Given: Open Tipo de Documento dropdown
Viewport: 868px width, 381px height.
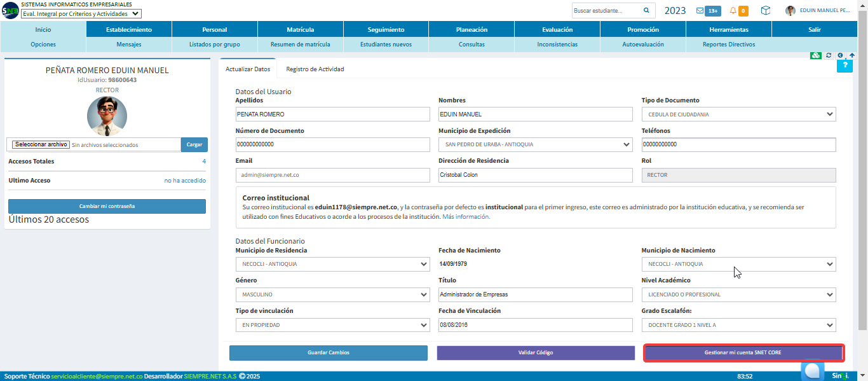Looking at the screenshot, I should tap(738, 114).
